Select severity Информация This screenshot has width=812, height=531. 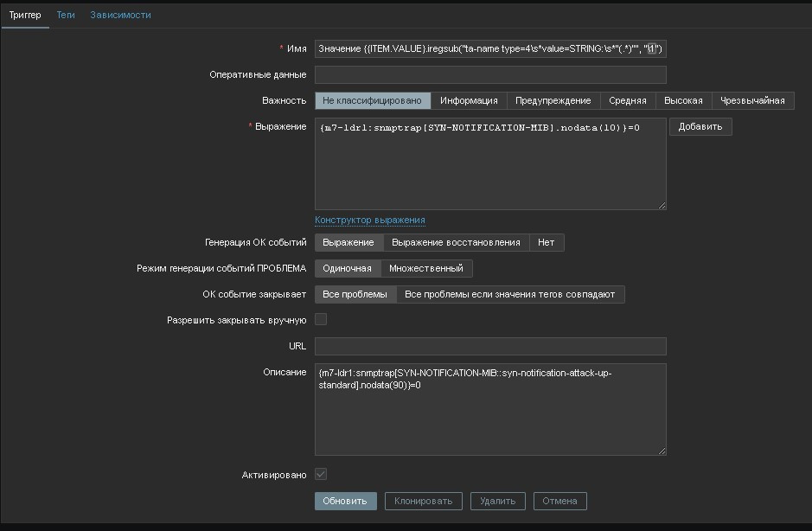click(469, 100)
